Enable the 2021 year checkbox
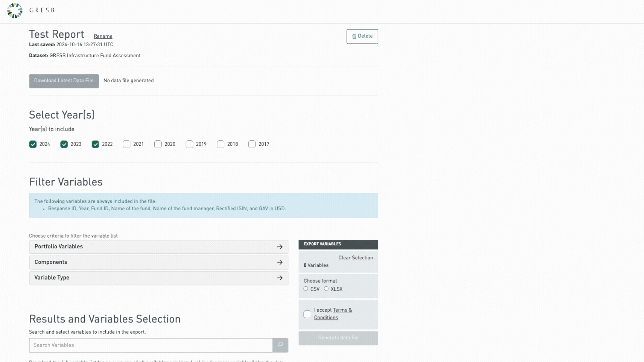This screenshot has width=644, height=362. click(x=126, y=144)
